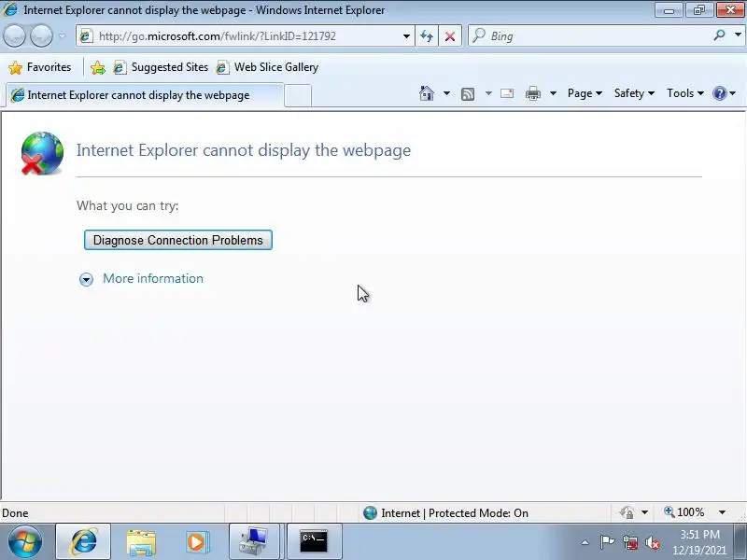Screen dimensions: 747x560
Task: Open the Tools menu
Action: point(685,93)
